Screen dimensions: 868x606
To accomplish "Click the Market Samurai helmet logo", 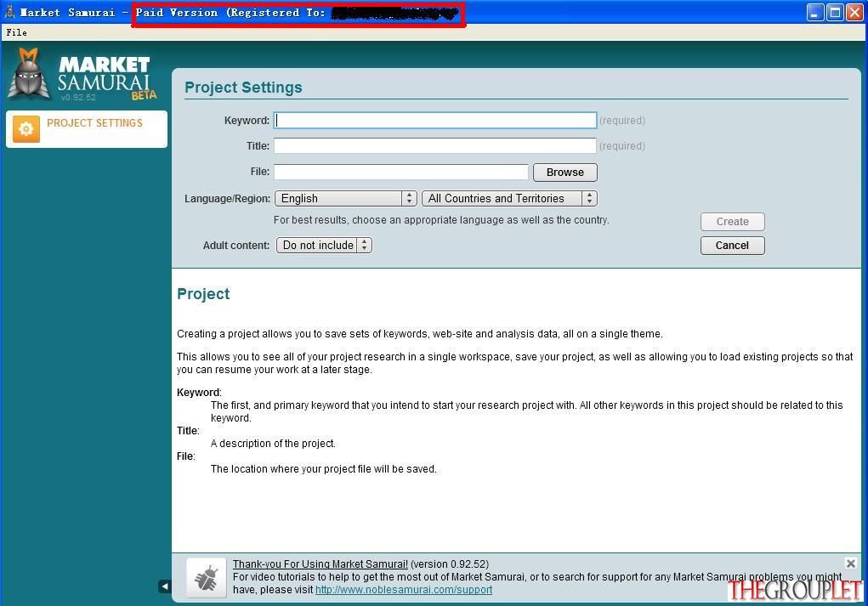I will (x=29, y=73).
